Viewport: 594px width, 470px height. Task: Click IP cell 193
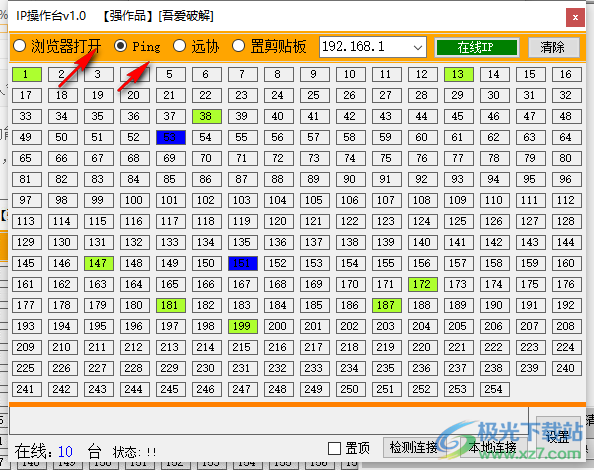(x=27, y=326)
